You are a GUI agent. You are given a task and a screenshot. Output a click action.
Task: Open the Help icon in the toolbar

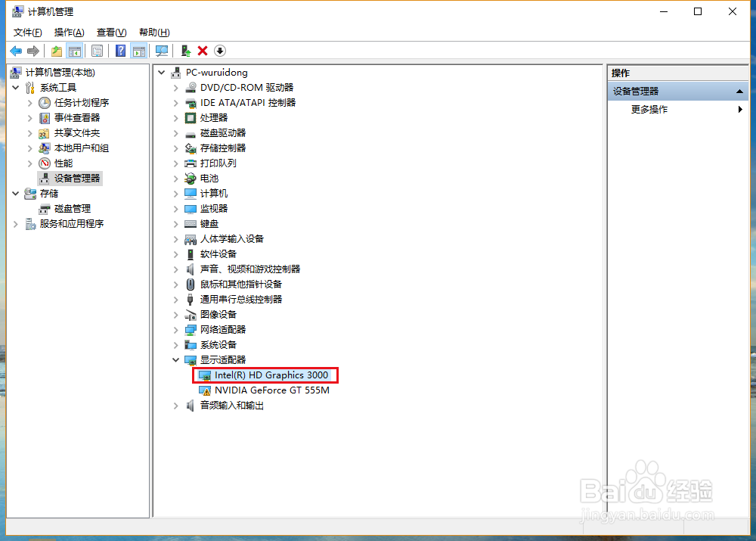[120, 51]
